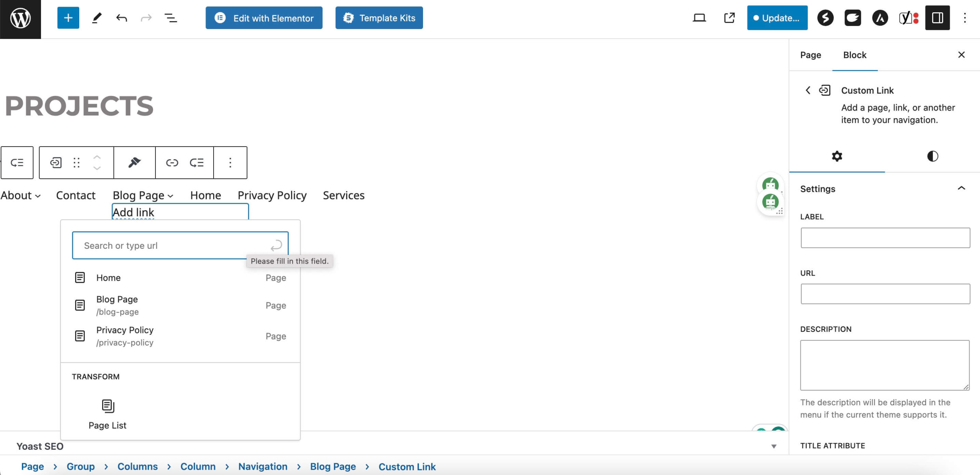
Task: Click the URL input field in sidebar
Action: (885, 293)
